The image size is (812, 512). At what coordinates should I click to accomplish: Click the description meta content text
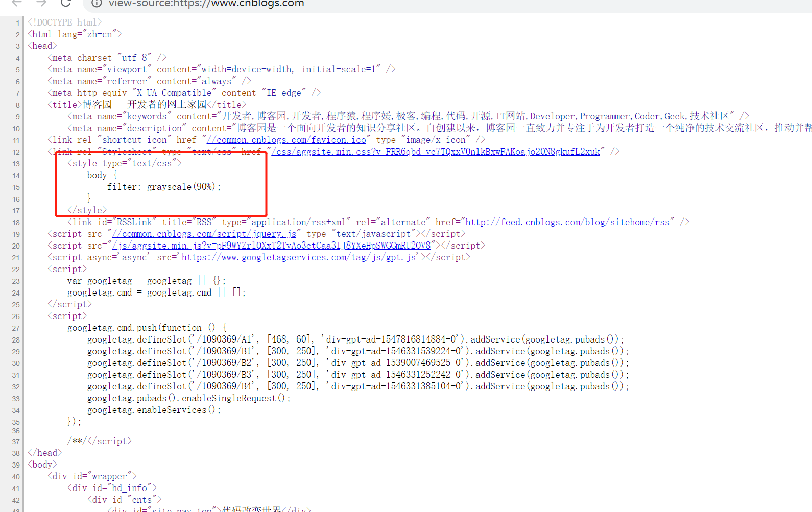524,128
